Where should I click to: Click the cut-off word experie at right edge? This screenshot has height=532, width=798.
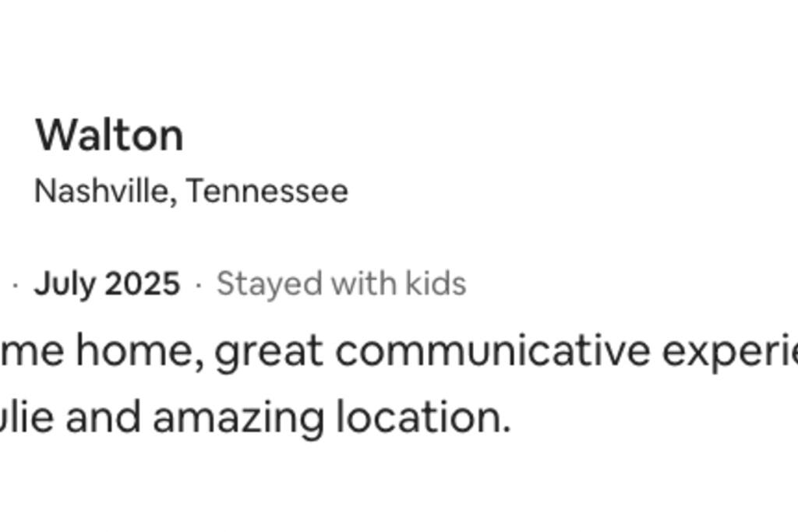(x=729, y=353)
